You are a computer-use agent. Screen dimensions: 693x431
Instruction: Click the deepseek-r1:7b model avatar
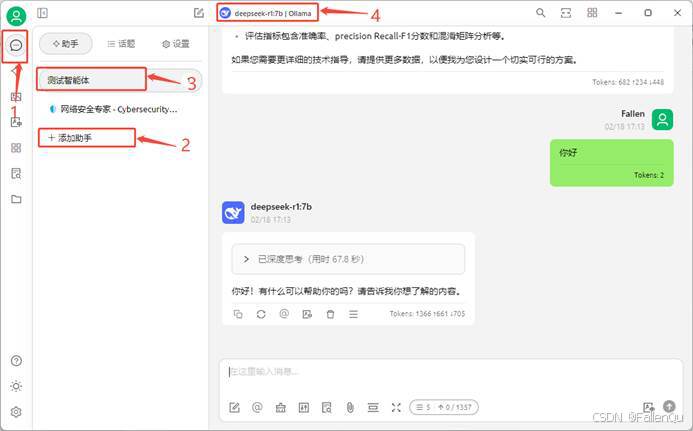[233, 213]
